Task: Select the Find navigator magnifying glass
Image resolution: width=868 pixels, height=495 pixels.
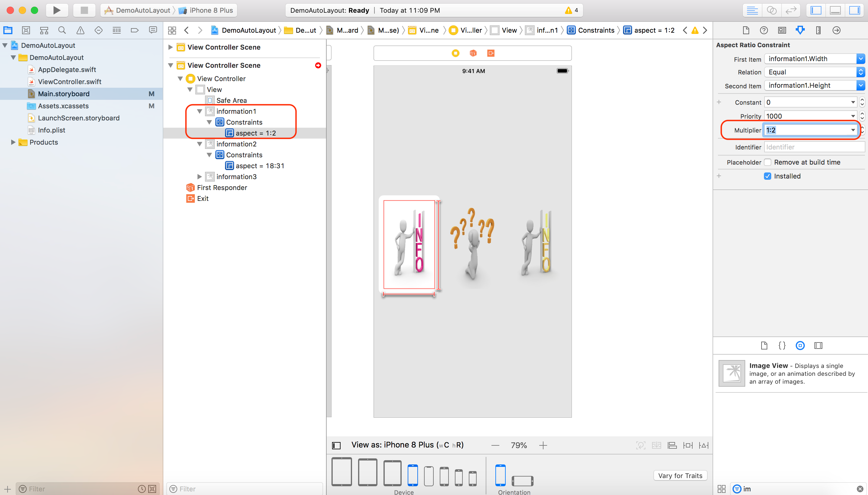Action: click(62, 30)
